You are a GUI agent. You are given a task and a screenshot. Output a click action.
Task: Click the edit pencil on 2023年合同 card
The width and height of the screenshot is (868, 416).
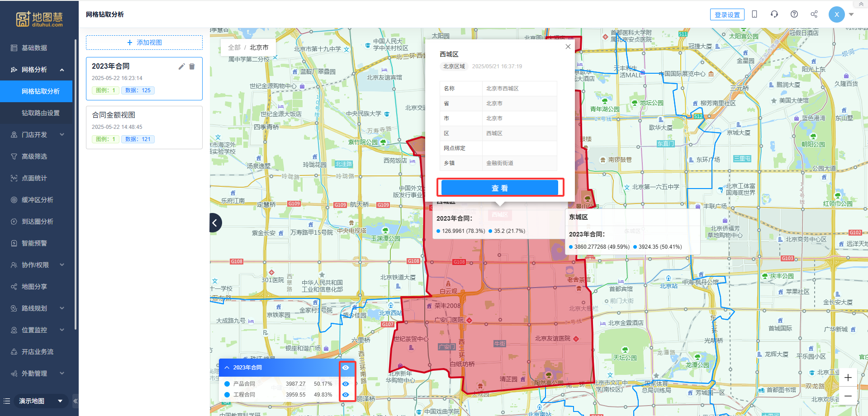[181, 66]
